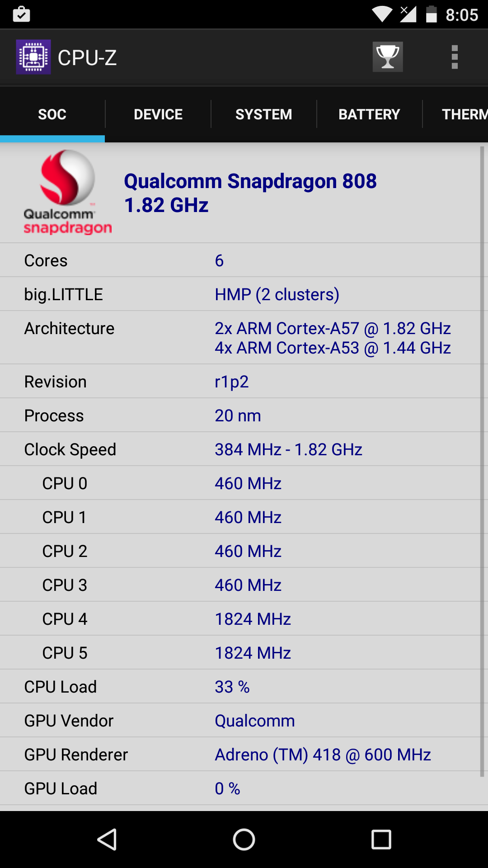Open the partially visible THERMAL tab
The width and height of the screenshot is (488, 868).
coord(463,114)
